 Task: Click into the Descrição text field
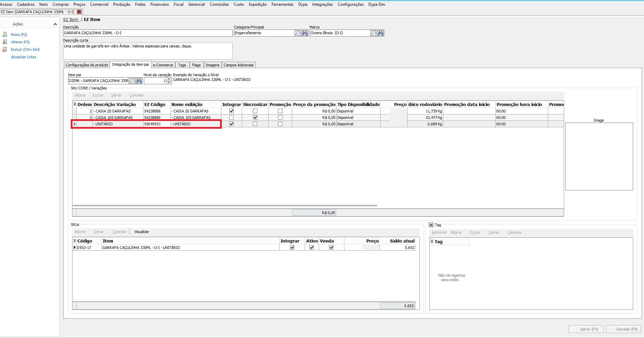(148, 33)
